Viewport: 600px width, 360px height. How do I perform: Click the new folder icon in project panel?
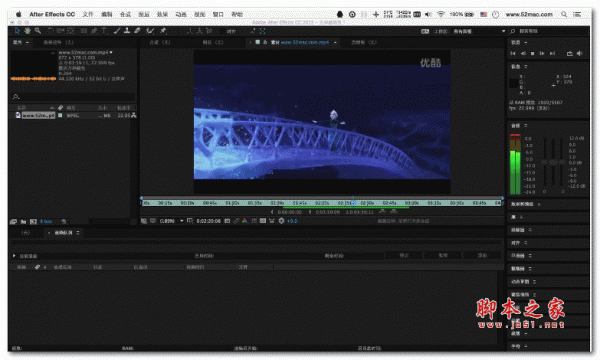click(x=23, y=222)
